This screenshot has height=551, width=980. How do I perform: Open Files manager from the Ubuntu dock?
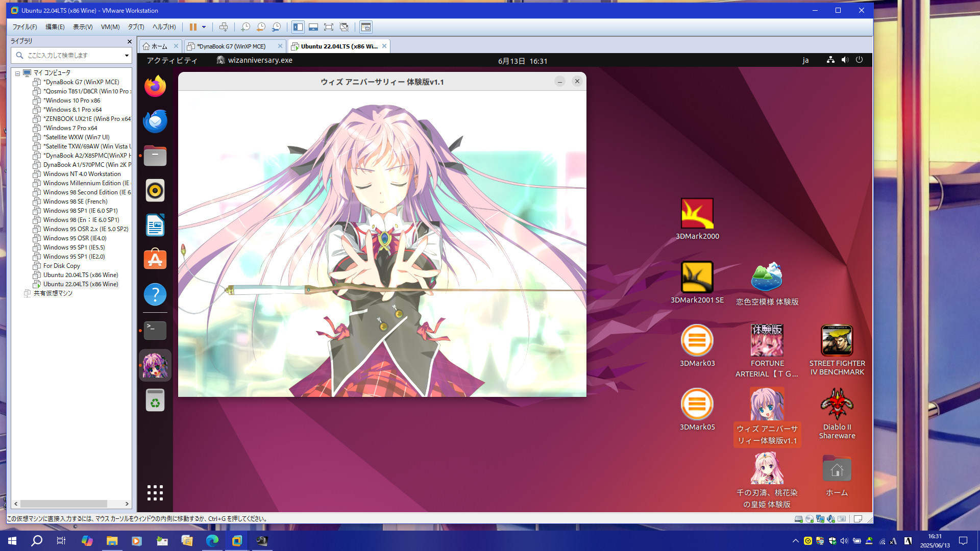pos(155,156)
